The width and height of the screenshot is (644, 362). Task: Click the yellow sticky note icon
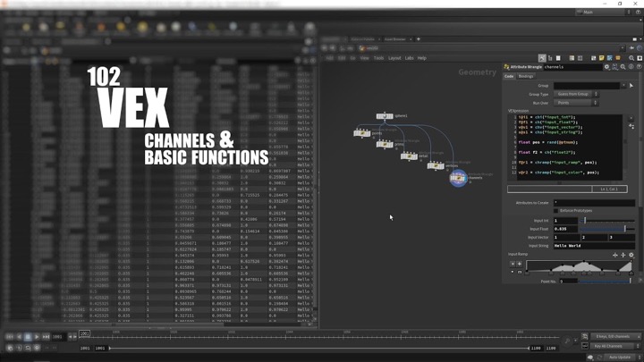click(602, 58)
